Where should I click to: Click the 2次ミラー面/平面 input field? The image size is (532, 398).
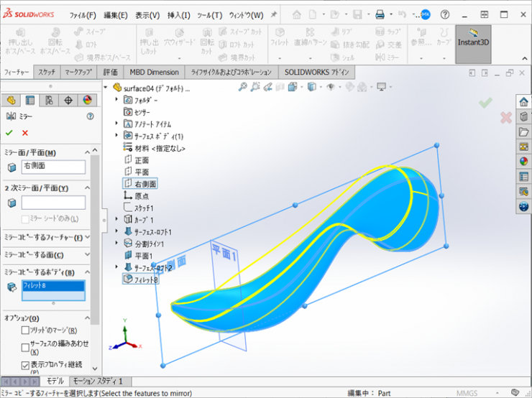pos(53,203)
